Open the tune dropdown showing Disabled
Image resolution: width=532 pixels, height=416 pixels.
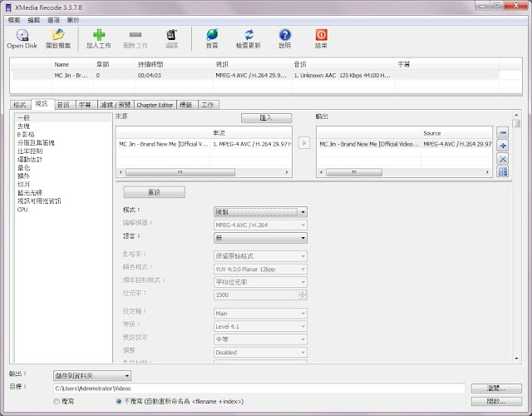tap(260, 353)
